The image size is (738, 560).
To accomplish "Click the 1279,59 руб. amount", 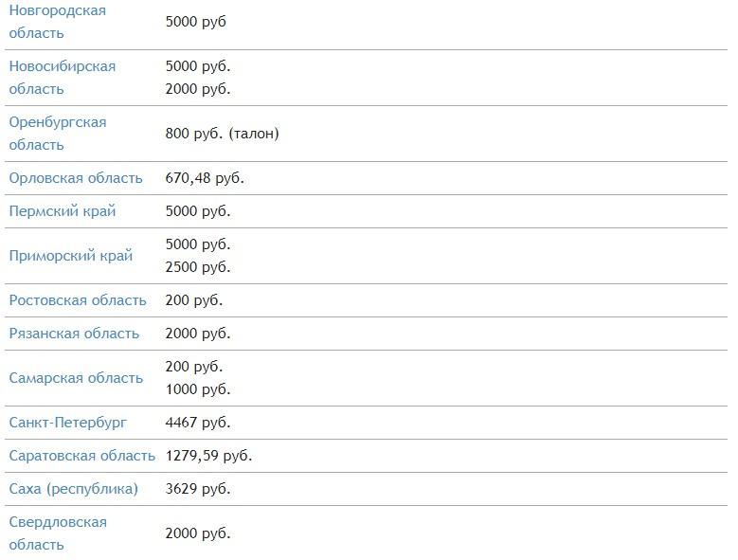I will (208, 456).
